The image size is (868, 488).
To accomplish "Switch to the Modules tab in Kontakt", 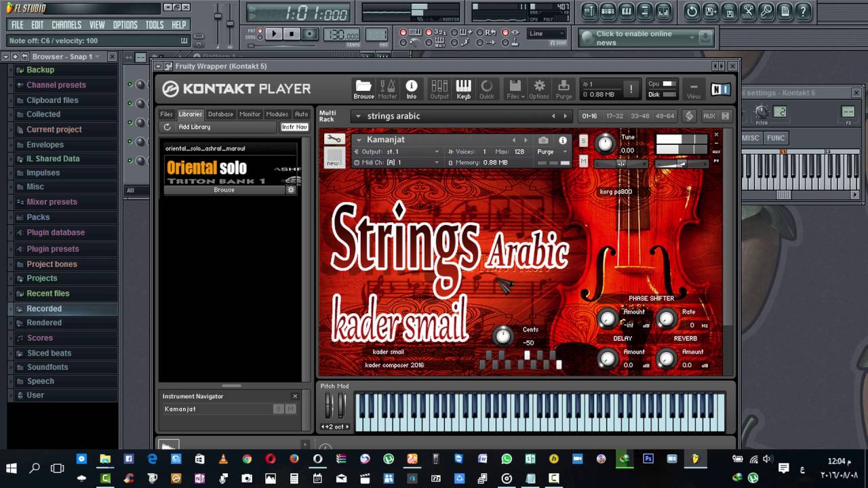I will (x=277, y=114).
